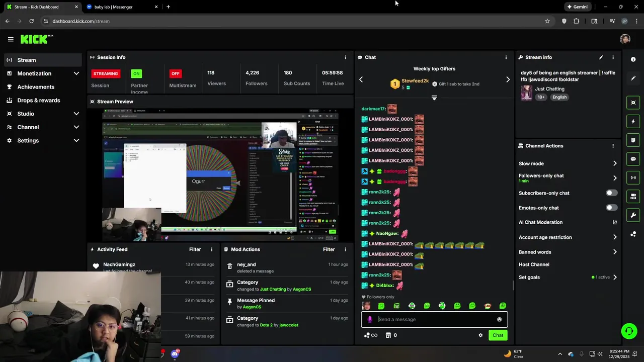The width and height of the screenshot is (644, 362).
Task: Open Channel Actions three-dot menu
Action: (x=613, y=146)
